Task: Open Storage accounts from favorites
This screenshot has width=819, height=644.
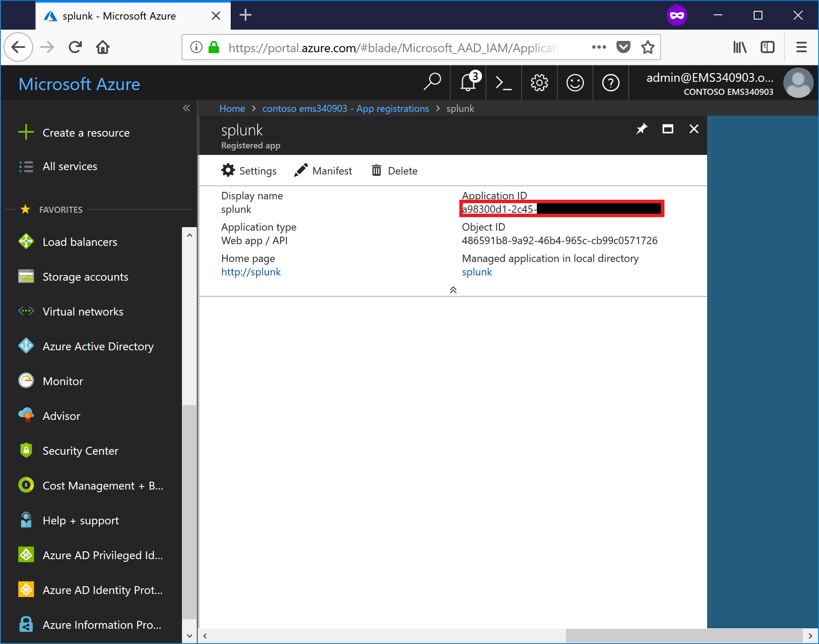Action: (x=85, y=276)
